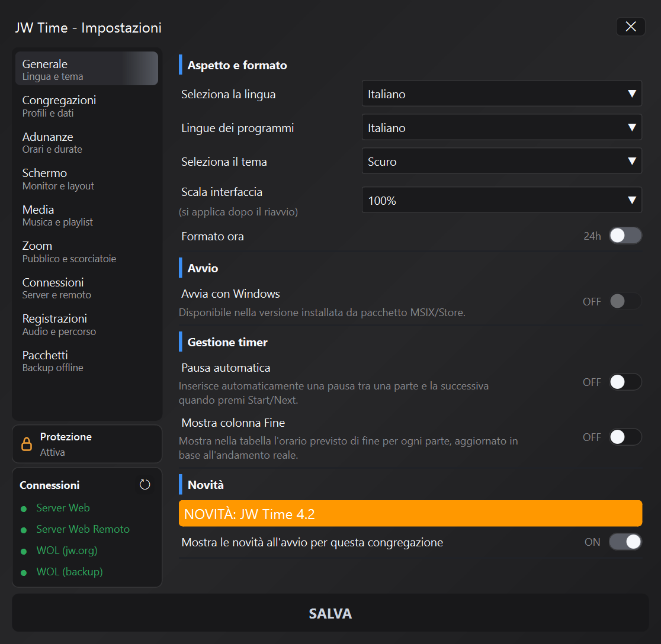The width and height of the screenshot is (661, 644).
Task: Click the 'Disponibile nella versione installata' note
Action: [322, 313]
